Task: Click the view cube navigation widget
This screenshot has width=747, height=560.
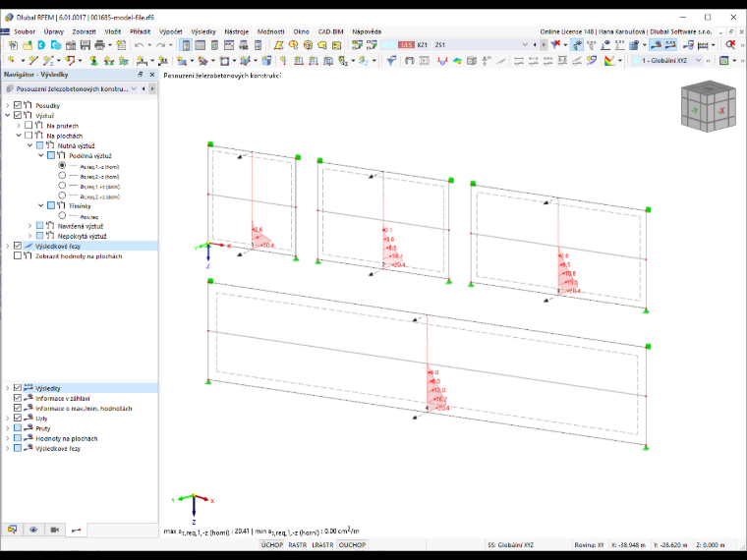Action: pyautogui.click(x=709, y=106)
